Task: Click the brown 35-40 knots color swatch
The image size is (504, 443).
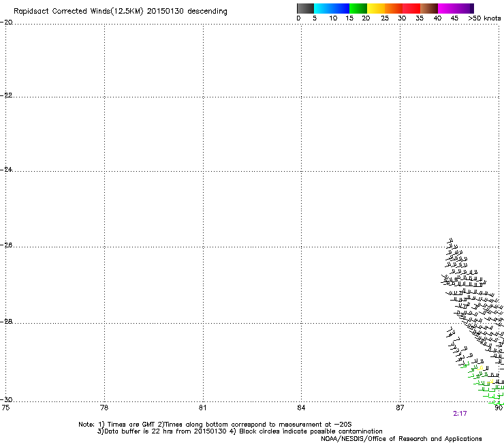Action: click(429, 8)
